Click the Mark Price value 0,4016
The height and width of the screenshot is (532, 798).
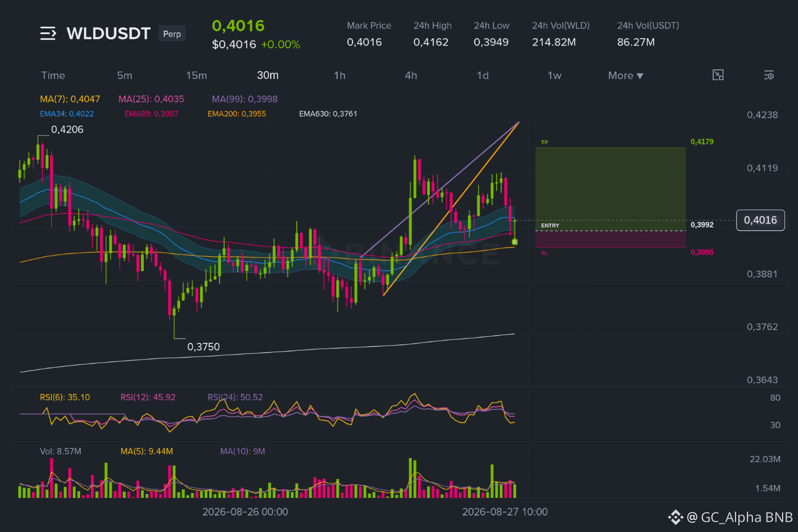pyautogui.click(x=364, y=42)
